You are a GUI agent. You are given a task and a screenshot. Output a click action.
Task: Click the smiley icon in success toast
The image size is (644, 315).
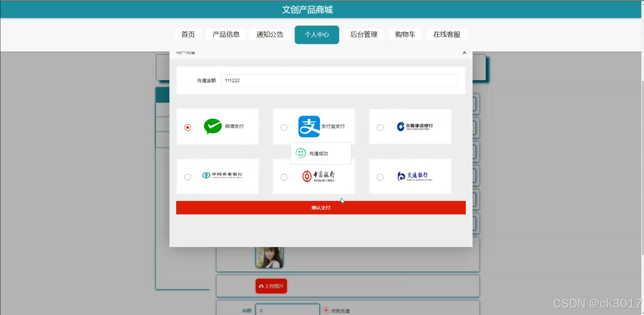click(301, 153)
